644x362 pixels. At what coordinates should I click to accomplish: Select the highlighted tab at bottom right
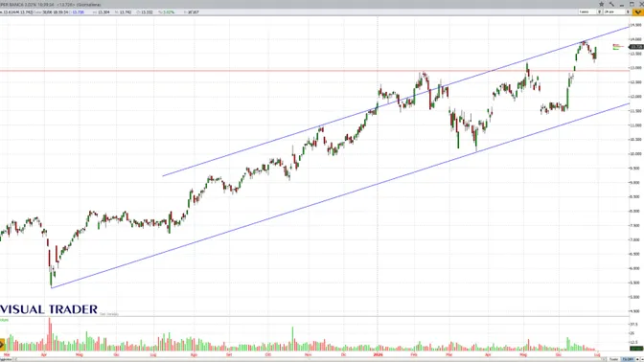point(627,359)
